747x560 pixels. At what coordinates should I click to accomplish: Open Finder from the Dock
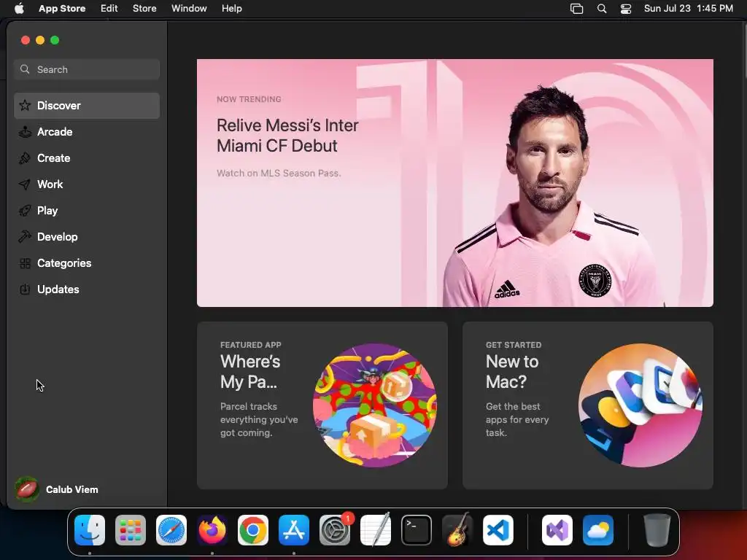pyautogui.click(x=90, y=530)
